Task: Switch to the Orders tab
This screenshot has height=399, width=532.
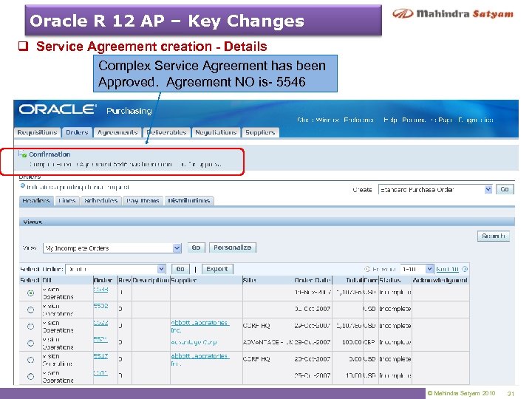Action: (x=77, y=132)
